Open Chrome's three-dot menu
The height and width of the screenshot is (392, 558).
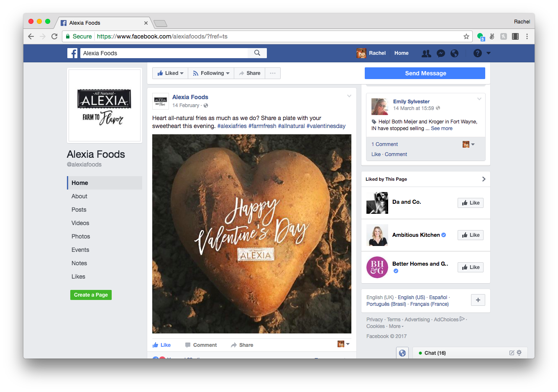pyautogui.click(x=527, y=36)
